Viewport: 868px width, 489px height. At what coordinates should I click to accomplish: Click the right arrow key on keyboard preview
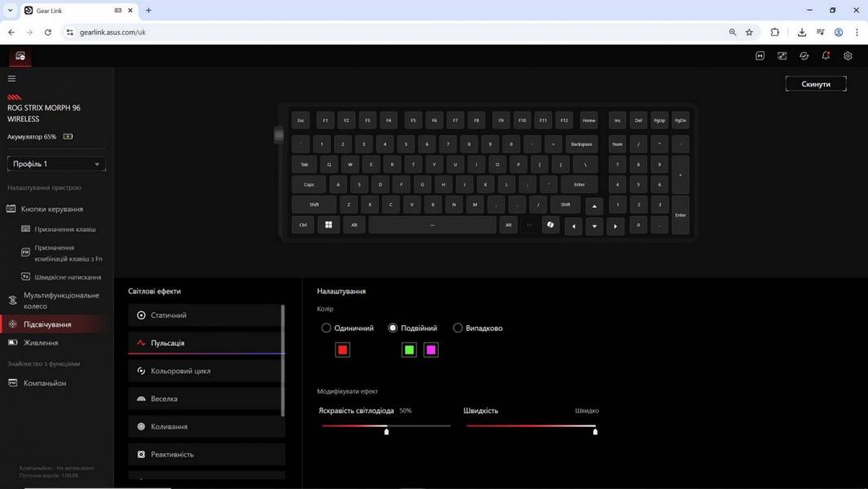615,226
